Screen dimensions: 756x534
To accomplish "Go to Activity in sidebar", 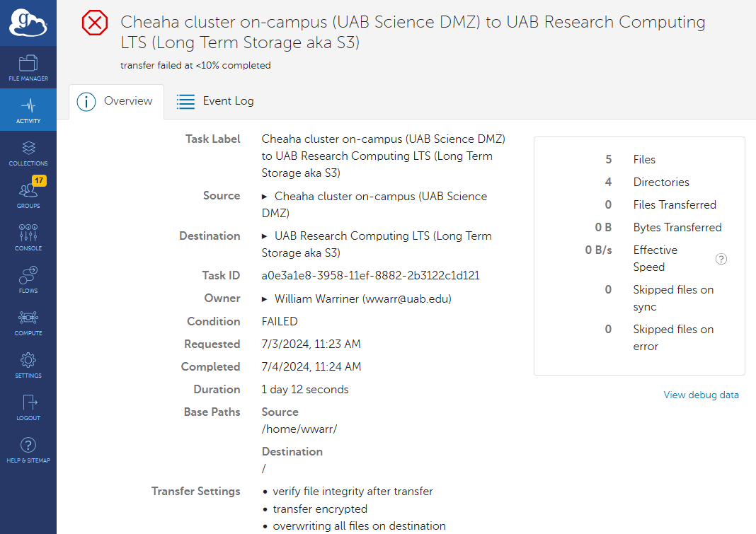I will pos(28,110).
